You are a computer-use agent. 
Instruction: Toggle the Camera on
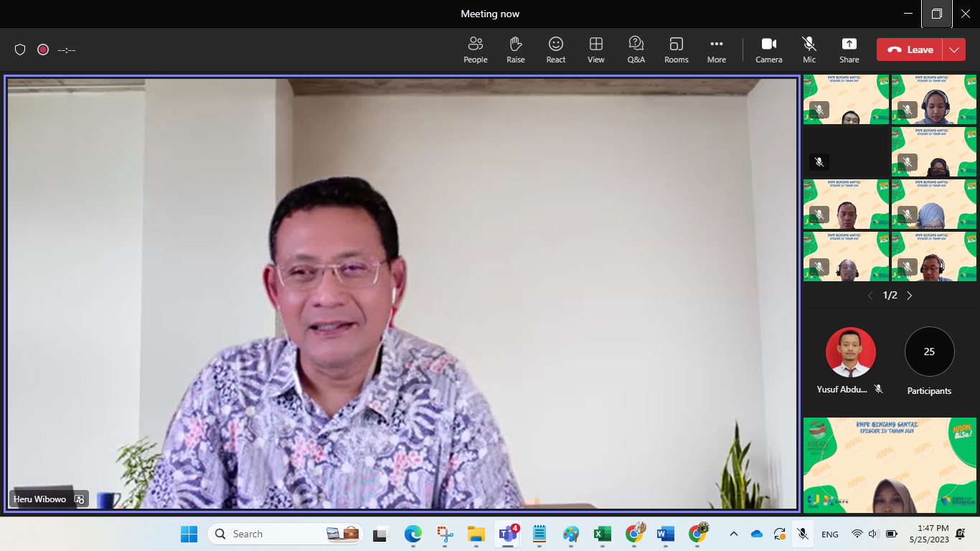click(x=768, y=50)
